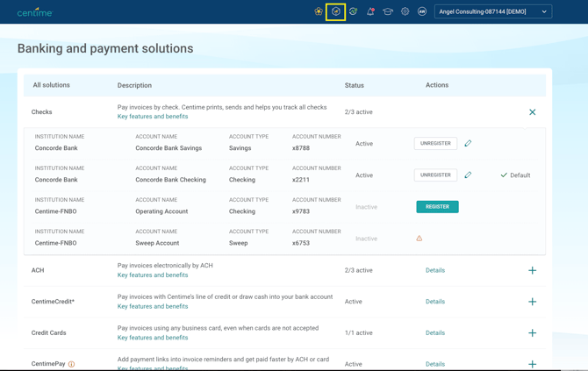Edit the Concorde Bank Savings pencil icon
The height and width of the screenshot is (371, 588).
(x=468, y=143)
